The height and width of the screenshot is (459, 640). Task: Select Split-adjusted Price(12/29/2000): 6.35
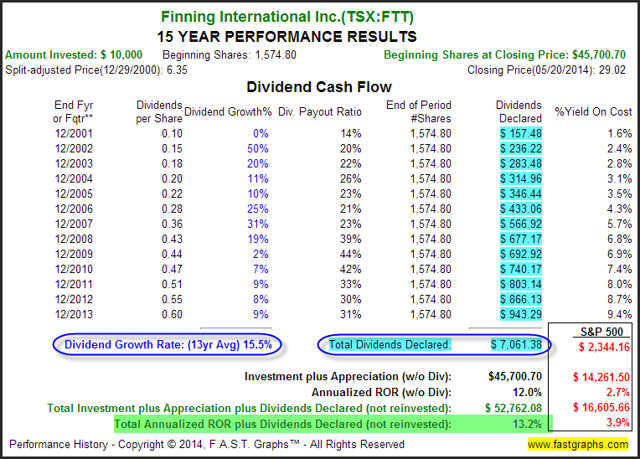point(96,70)
